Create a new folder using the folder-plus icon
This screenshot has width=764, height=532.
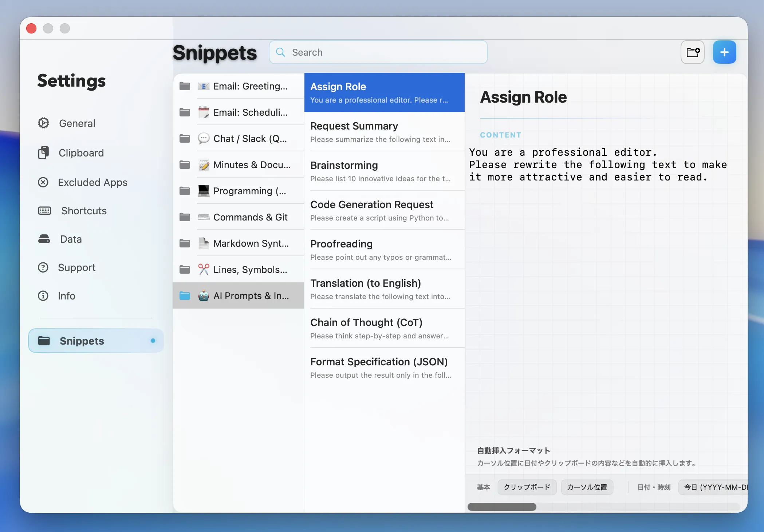click(692, 52)
